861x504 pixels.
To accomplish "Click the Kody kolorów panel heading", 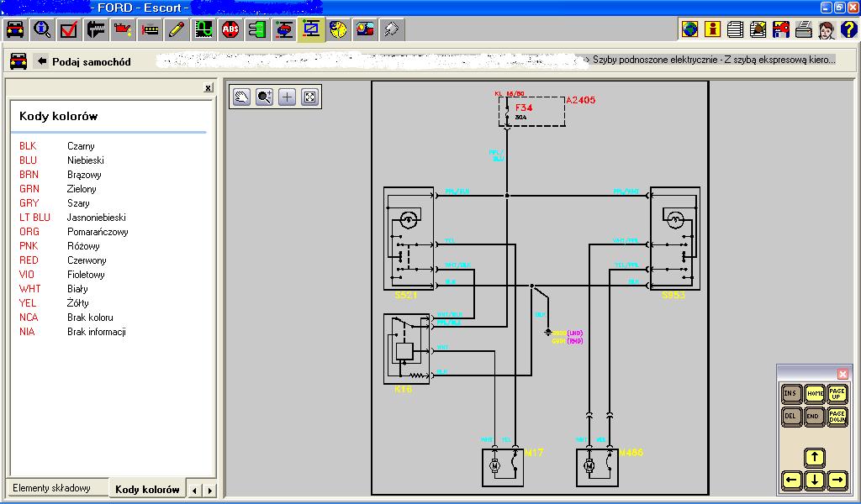I will pyautogui.click(x=58, y=116).
